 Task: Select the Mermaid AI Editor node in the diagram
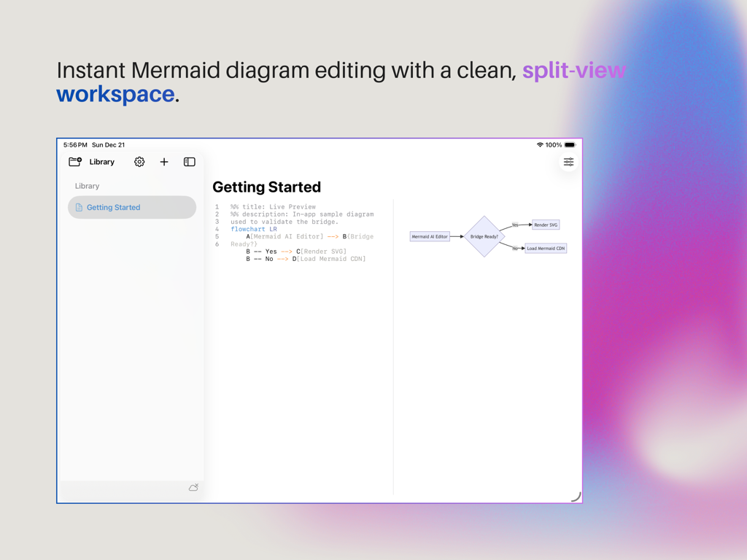click(430, 236)
